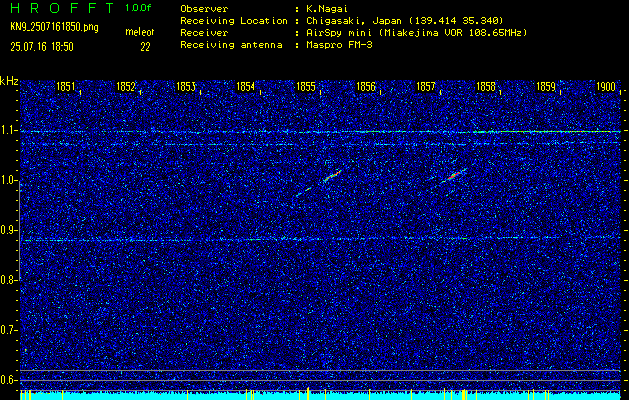Click the 1851 time marker

click(x=65, y=87)
